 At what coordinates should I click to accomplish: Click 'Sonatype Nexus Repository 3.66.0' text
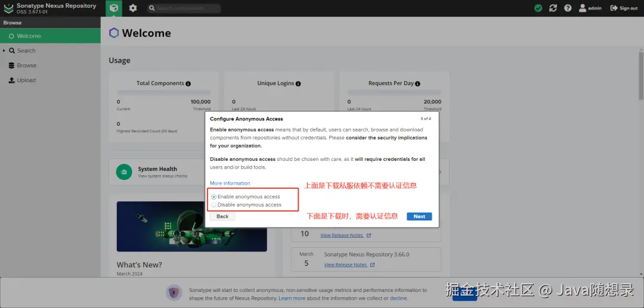[x=366, y=254]
